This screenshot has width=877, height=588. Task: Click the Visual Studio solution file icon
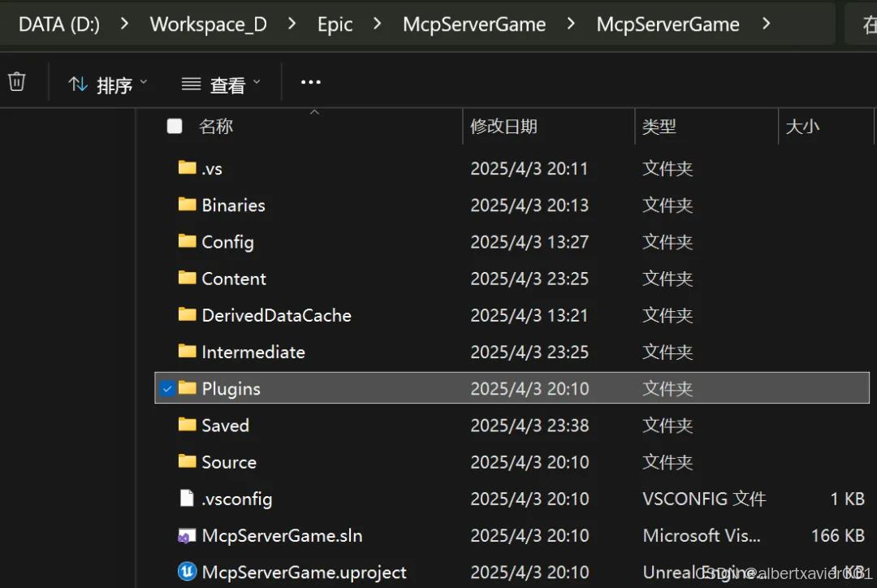(187, 536)
